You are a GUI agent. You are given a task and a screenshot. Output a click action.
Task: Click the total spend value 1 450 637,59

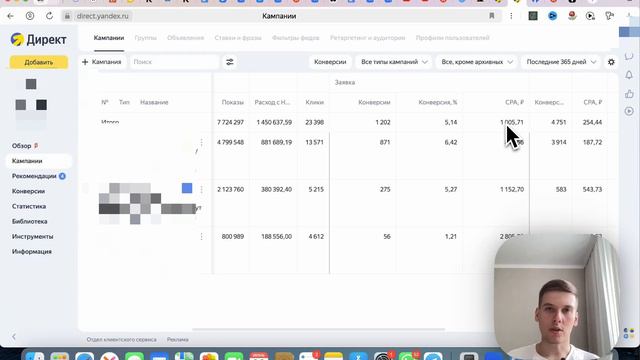[x=274, y=122]
